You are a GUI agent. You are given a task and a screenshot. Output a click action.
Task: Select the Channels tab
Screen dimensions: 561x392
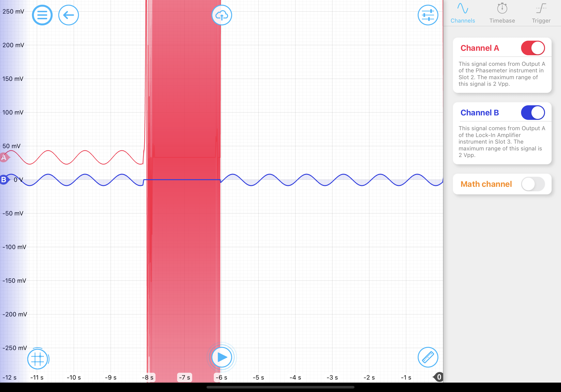pyautogui.click(x=463, y=13)
